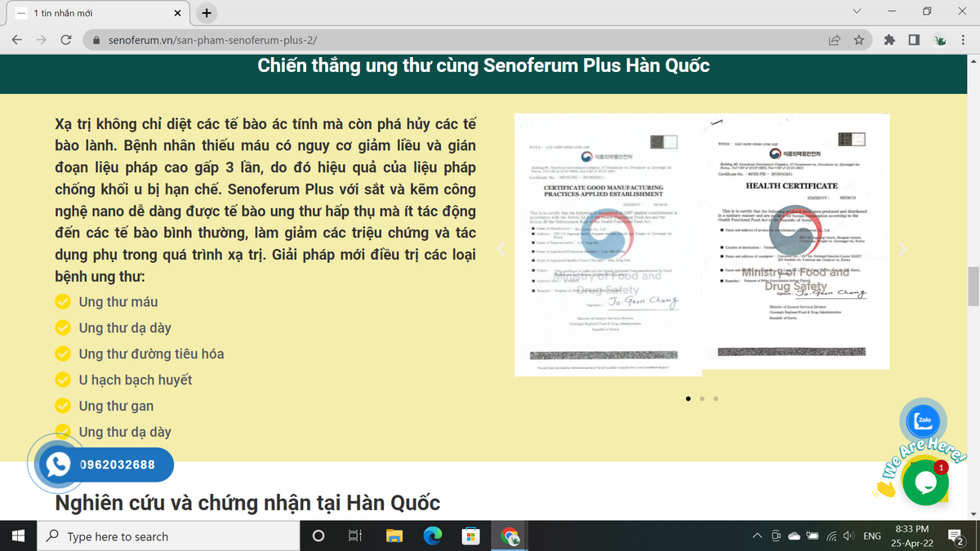
Task: Click the phone handset icon beside 0962032688
Action: click(56, 464)
